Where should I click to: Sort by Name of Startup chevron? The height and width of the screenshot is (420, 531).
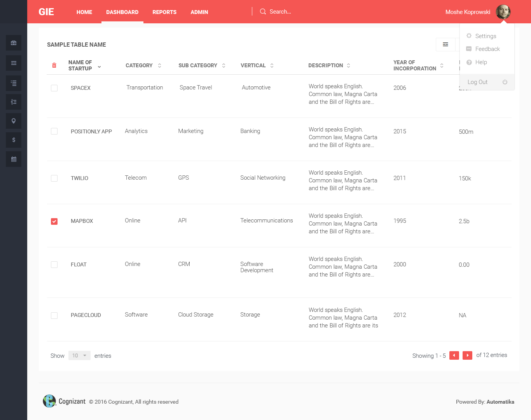(99, 67)
